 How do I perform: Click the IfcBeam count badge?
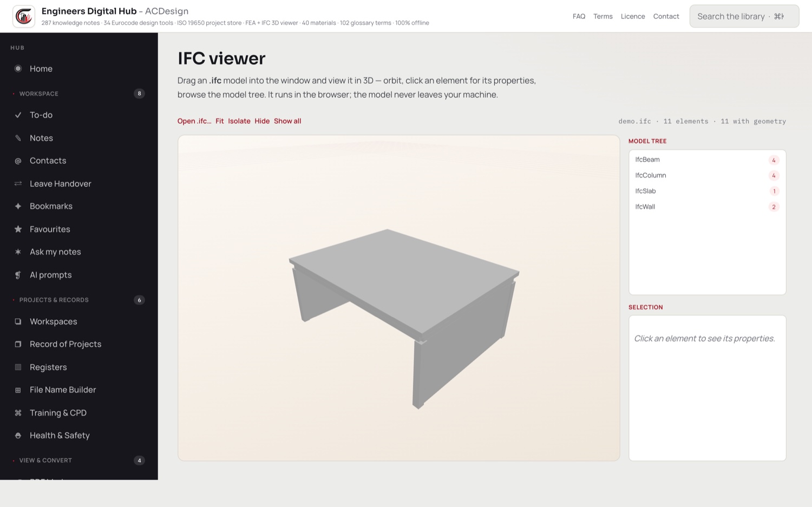click(774, 160)
